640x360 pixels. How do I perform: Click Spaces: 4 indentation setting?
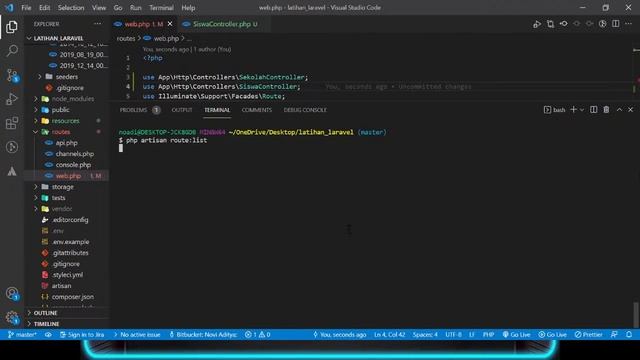425,335
